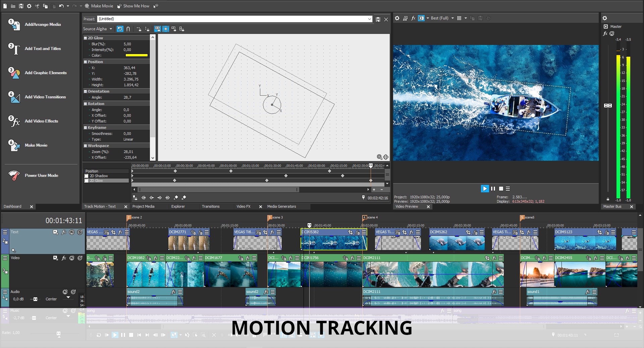Toggle the magnet snapping icon in Track Motion
Image resolution: width=644 pixels, height=348 pixels.
click(x=128, y=29)
